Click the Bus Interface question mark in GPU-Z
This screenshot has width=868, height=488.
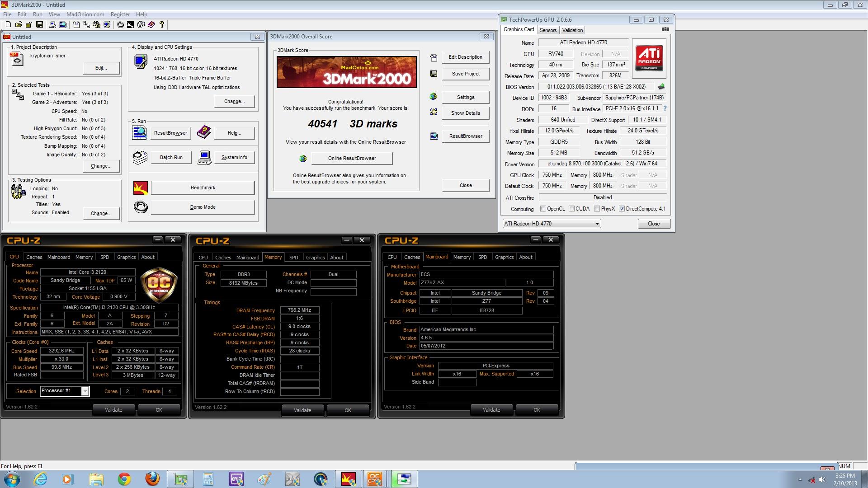pos(665,109)
